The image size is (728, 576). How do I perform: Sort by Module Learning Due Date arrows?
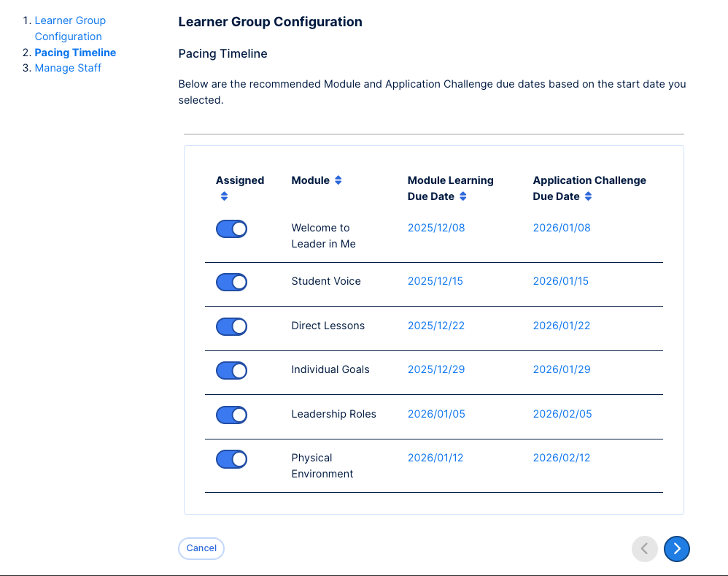click(x=463, y=196)
